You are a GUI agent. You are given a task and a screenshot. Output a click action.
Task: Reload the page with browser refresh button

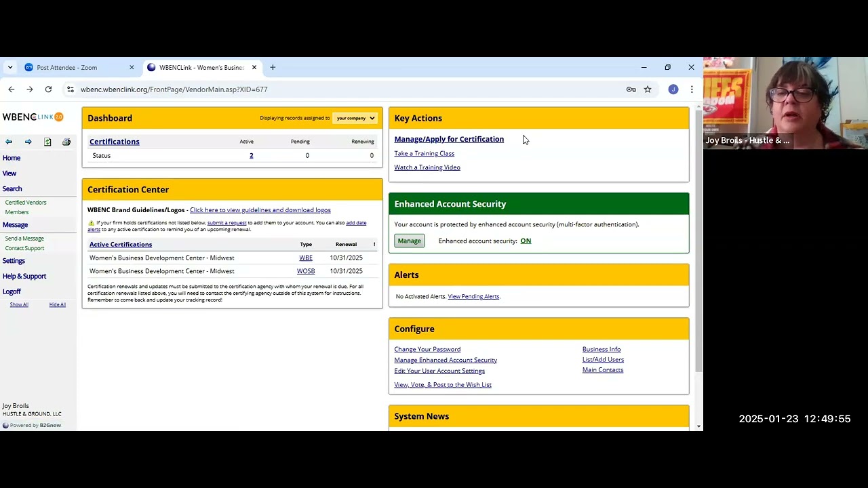48,89
